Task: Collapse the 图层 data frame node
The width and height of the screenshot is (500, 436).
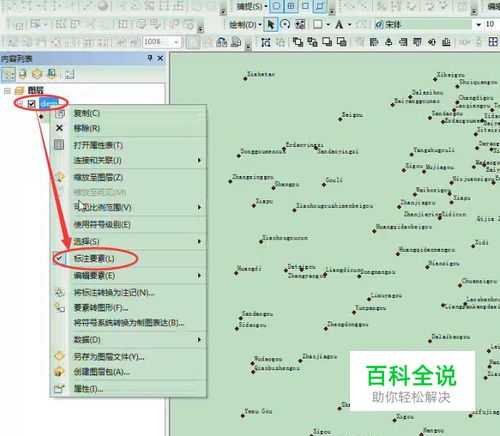Action: click(7, 90)
